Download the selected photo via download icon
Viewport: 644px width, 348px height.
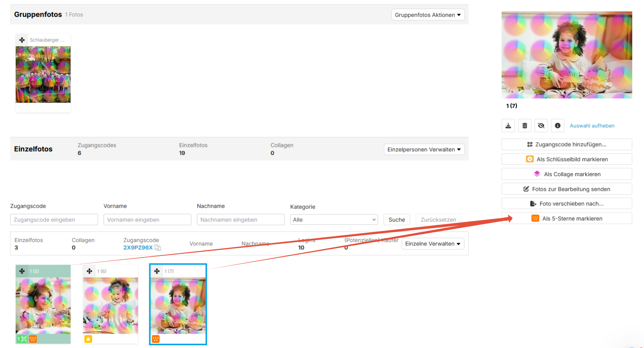click(x=508, y=126)
